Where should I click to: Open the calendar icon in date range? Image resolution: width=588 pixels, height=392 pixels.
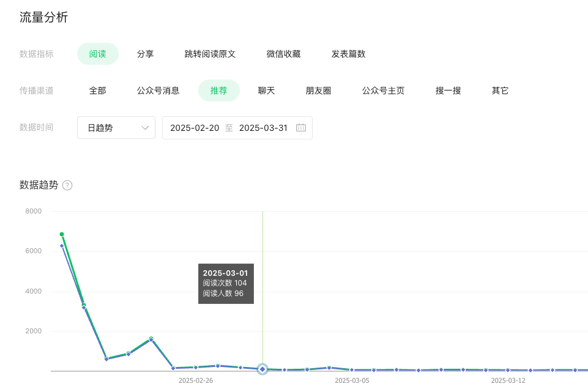301,128
